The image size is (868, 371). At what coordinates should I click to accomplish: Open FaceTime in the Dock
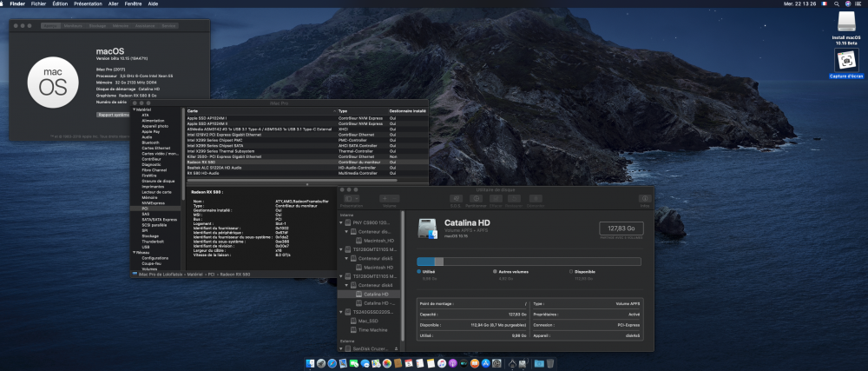tap(354, 363)
